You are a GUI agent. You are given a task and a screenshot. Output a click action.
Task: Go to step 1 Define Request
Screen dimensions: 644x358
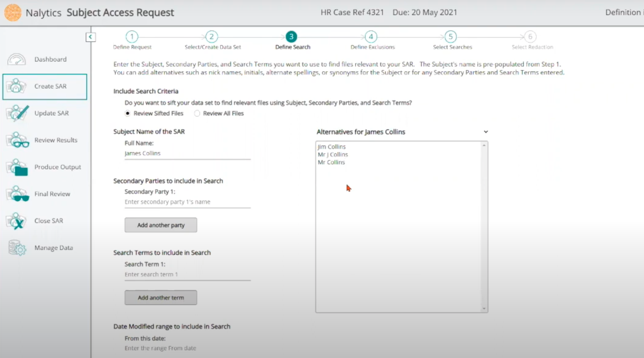pos(132,37)
